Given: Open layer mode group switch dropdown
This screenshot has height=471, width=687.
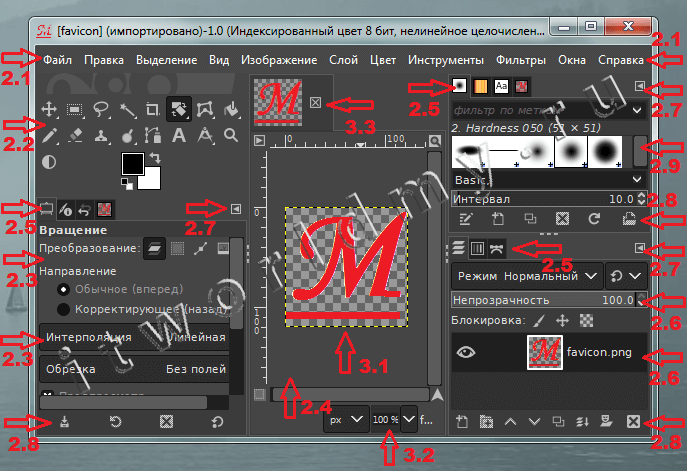Looking at the screenshot, I should pos(626,276).
